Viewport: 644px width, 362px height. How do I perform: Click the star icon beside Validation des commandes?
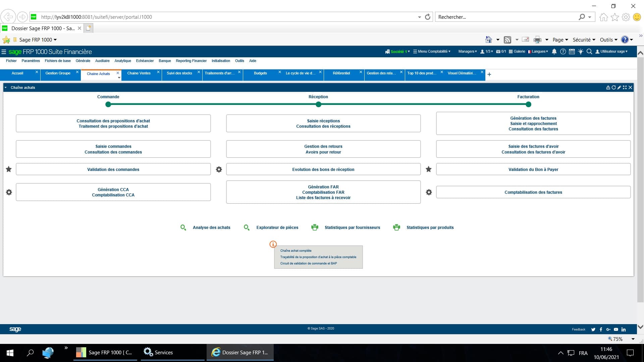[9, 169]
